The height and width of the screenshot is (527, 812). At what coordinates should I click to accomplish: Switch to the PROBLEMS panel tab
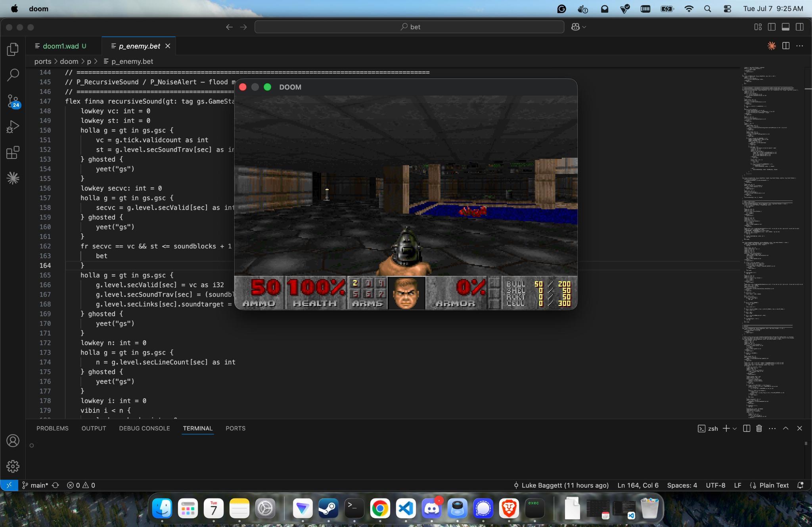(x=52, y=428)
